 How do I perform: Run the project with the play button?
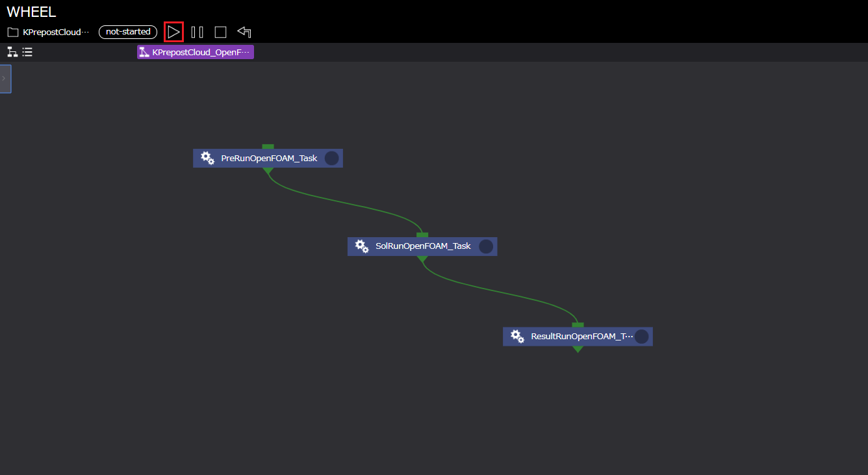click(173, 32)
